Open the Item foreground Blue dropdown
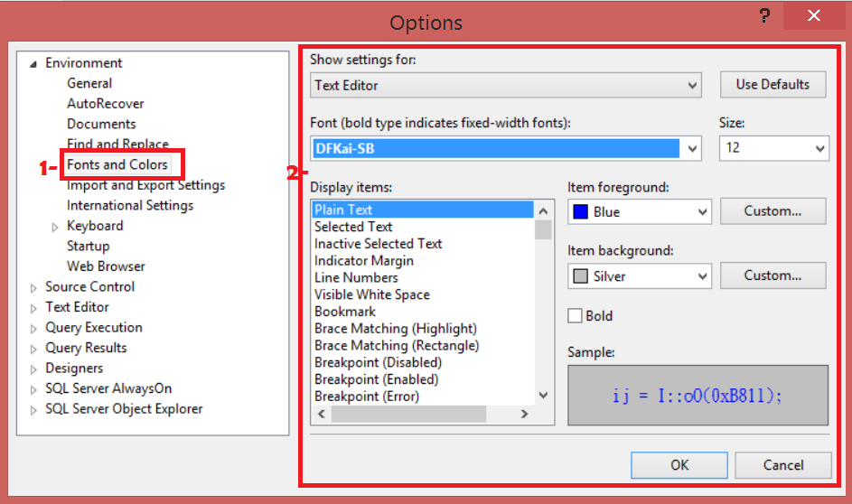This screenshot has height=504, width=852. coord(640,212)
